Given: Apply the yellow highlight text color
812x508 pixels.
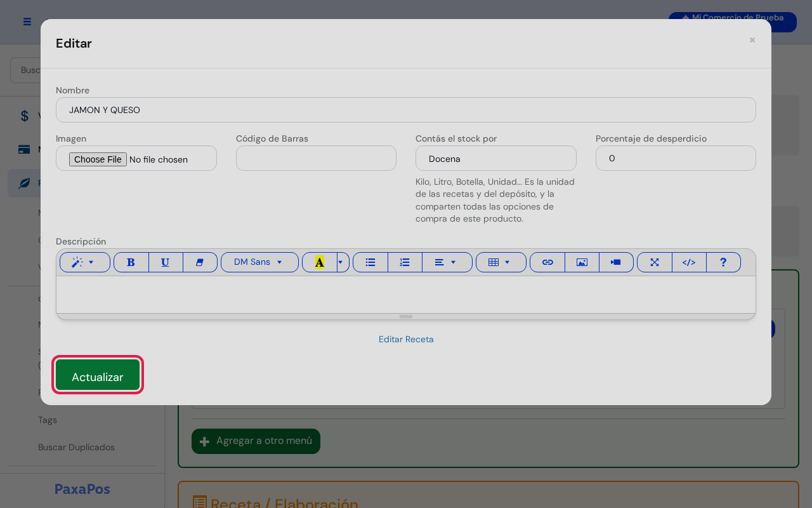Looking at the screenshot, I should point(319,262).
